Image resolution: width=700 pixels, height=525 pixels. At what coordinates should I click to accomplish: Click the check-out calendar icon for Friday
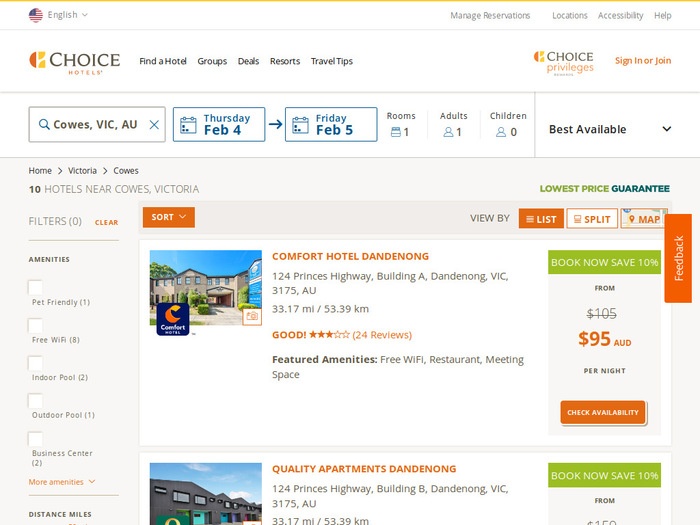300,125
